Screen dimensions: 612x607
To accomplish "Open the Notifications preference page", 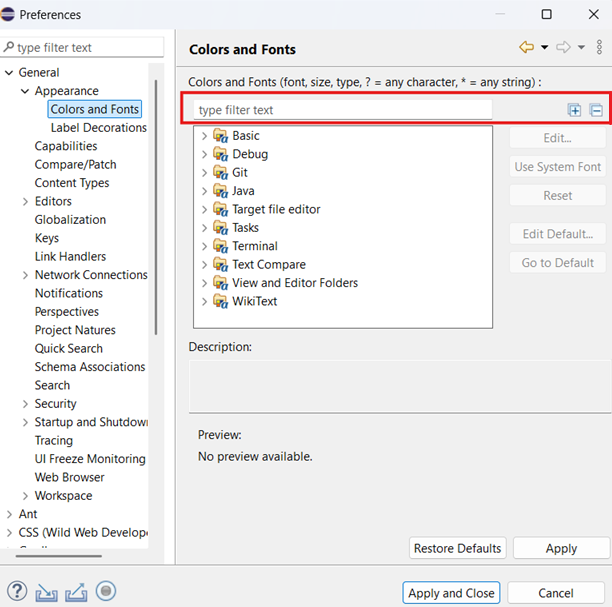I will 69,293.
